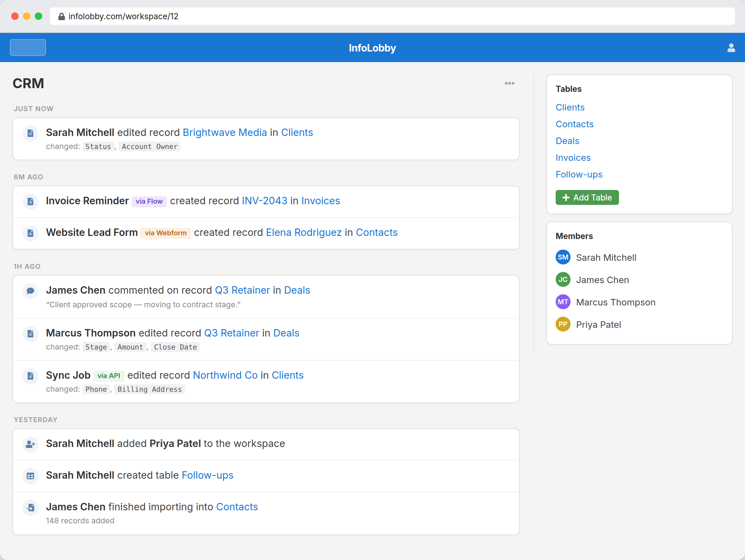This screenshot has height=560, width=745.
Task: Open Clients link in Brightwave Media entry
Action: (297, 133)
